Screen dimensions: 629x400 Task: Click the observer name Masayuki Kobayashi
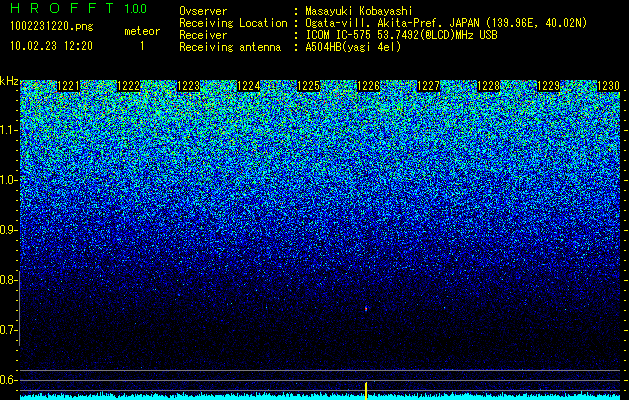tap(359, 11)
